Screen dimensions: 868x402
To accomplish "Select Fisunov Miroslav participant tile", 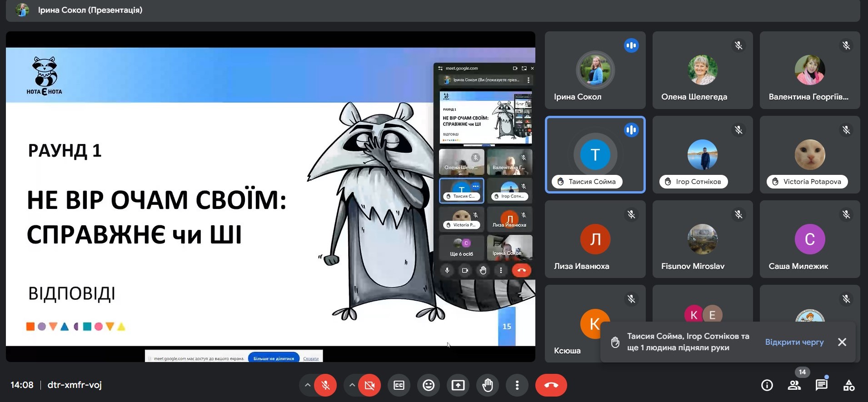I will coord(702,239).
